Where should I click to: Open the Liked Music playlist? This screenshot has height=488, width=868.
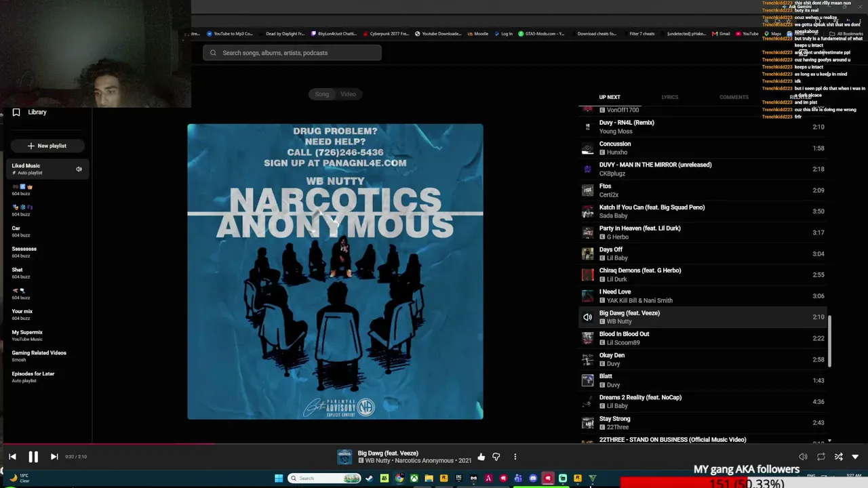pos(46,169)
